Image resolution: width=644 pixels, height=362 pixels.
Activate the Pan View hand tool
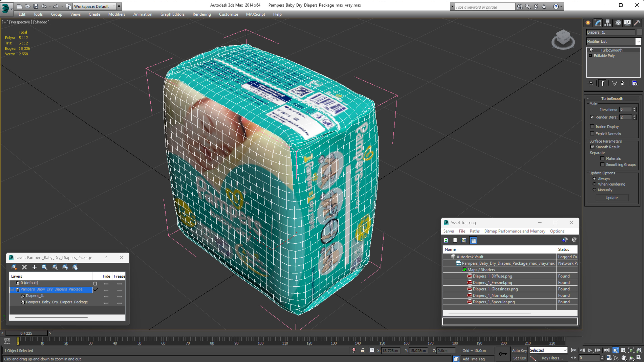pyautogui.click(x=623, y=358)
